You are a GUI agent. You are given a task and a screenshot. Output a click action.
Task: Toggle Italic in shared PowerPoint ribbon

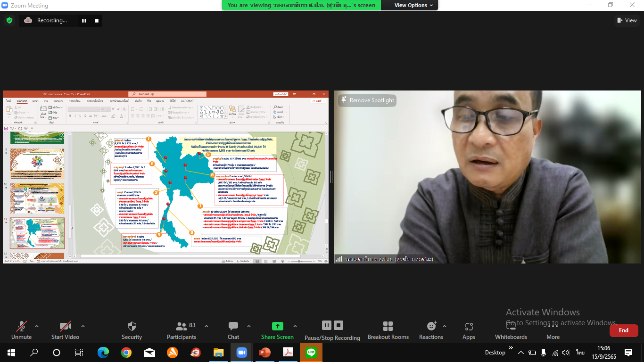(x=75, y=116)
